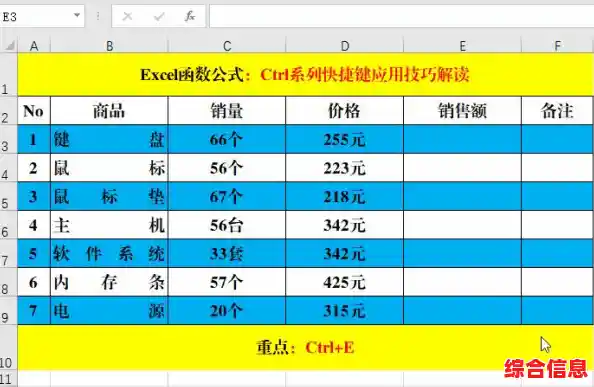Click the '销量' header cell

[227, 111]
